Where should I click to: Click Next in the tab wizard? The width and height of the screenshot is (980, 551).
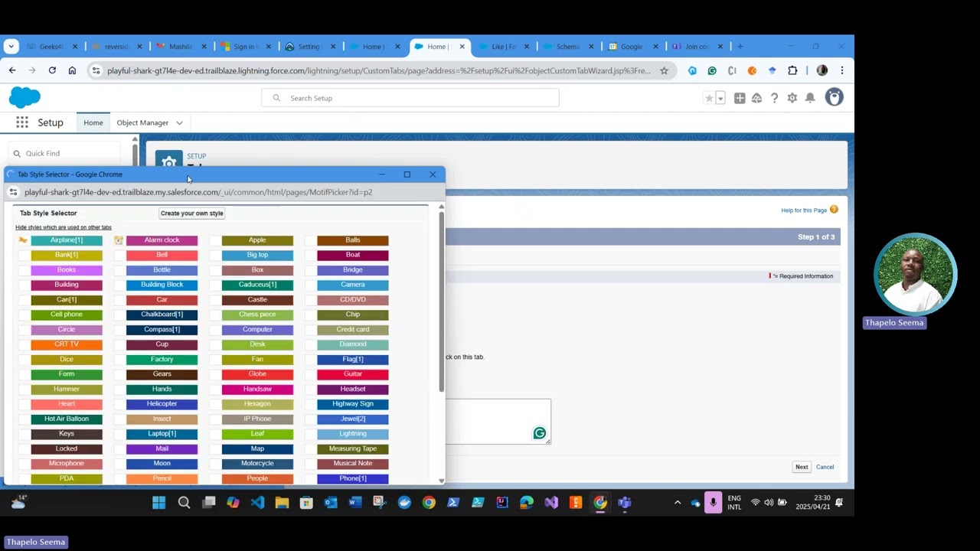point(802,467)
